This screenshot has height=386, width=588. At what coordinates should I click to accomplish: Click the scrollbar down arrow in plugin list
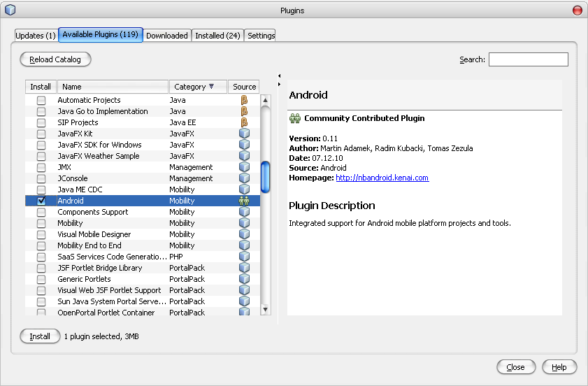pyautogui.click(x=266, y=310)
